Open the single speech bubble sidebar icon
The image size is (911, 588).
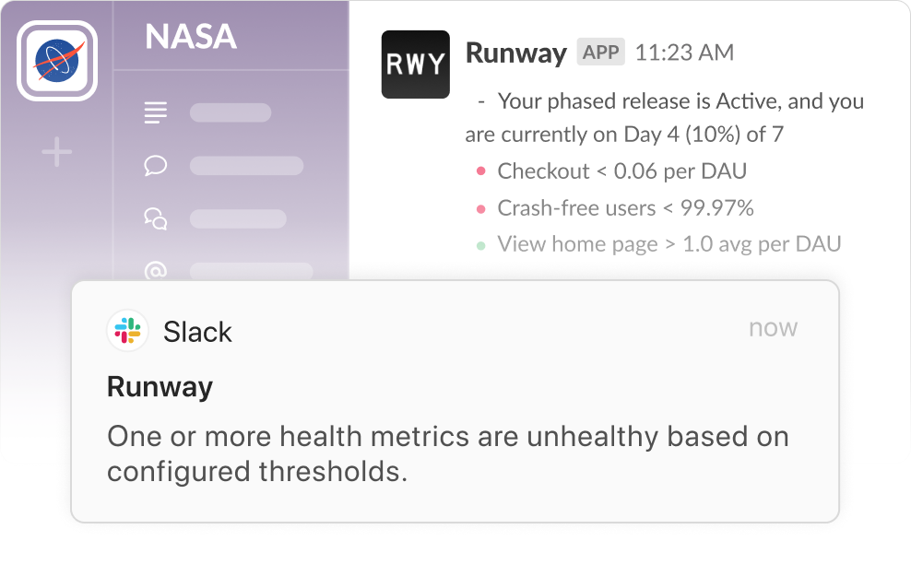pos(156,166)
